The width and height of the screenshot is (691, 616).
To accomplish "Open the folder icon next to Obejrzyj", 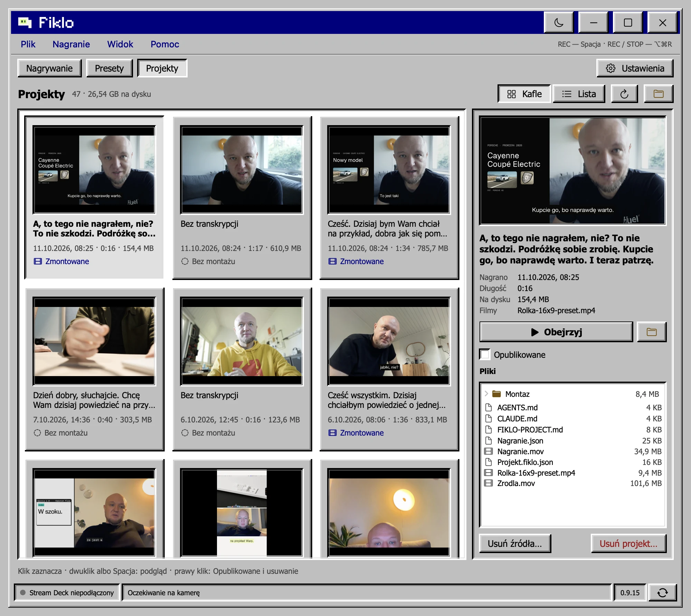I will tap(652, 332).
